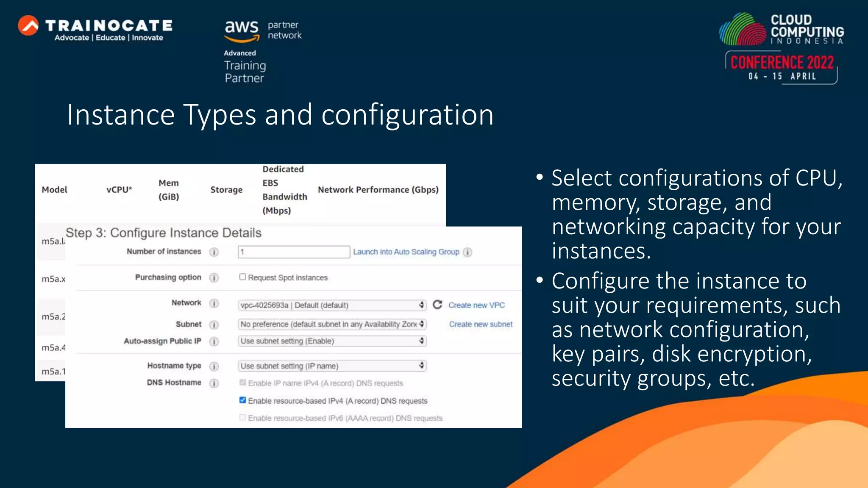The height and width of the screenshot is (488, 868).
Task: Enable Request Spot instances checkbox
Action: click(x=242, y=277)
